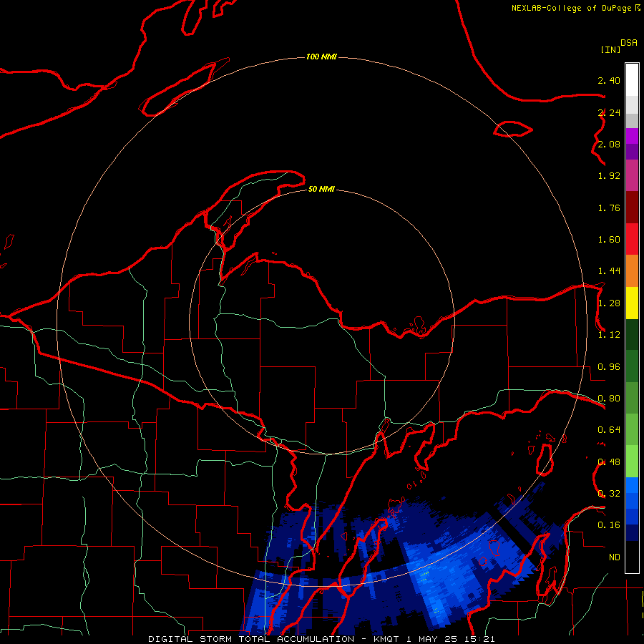Pick the bright magenta swatch on the legend
644x644 pixels.
click(x=632, y=136)
